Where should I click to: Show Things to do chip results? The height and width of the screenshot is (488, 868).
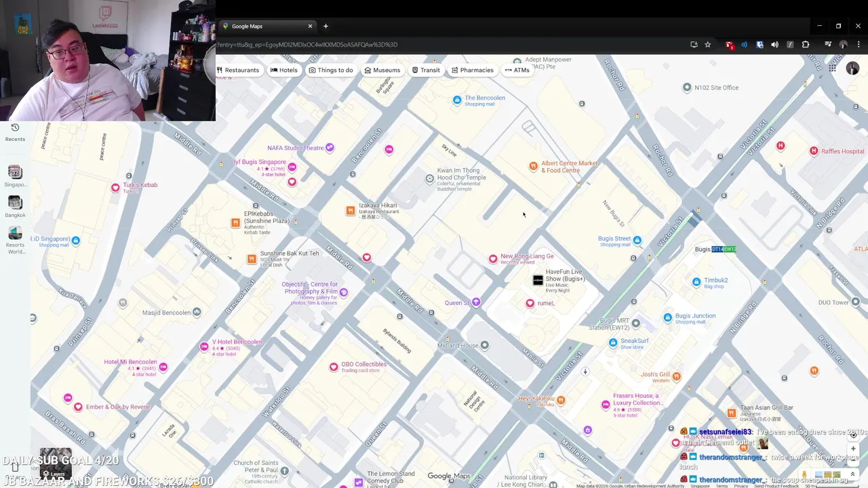331,70
